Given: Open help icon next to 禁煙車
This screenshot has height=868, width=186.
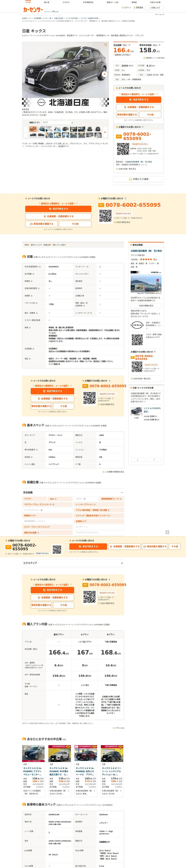Looking at the screenshot, I should pos(32,296).
